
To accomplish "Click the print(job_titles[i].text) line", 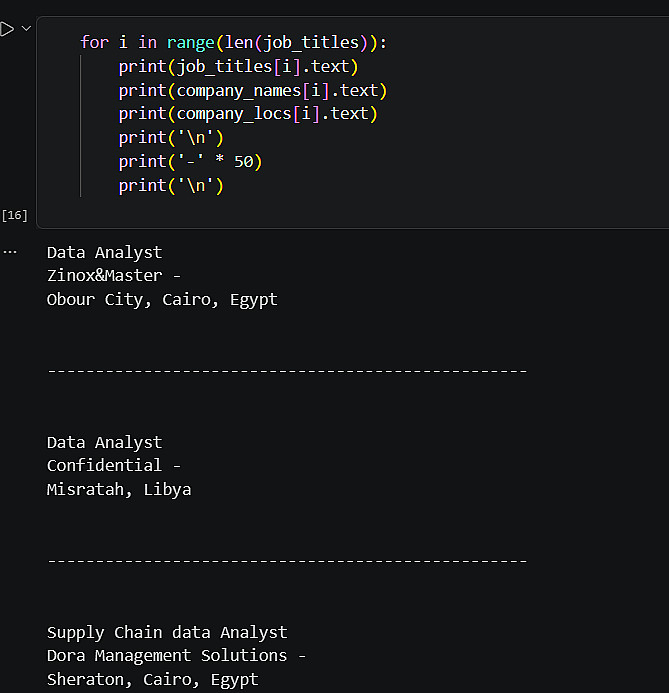I will (238, 66).
